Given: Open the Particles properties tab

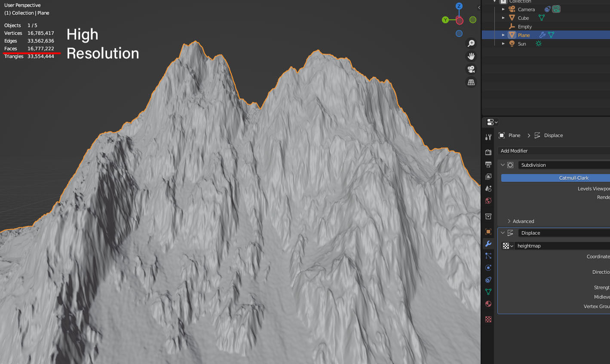Looking at the screenshot, I should [x=488, y=256].
